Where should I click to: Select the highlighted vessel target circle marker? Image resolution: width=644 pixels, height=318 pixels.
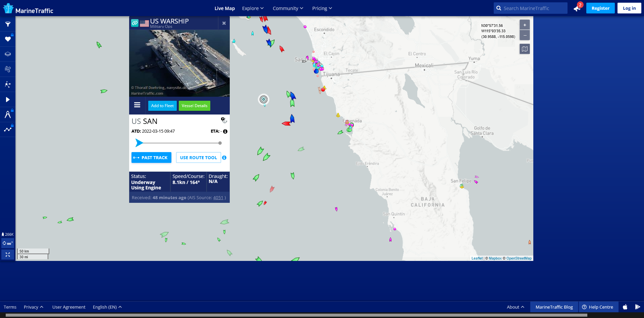(x=264, y=99)
